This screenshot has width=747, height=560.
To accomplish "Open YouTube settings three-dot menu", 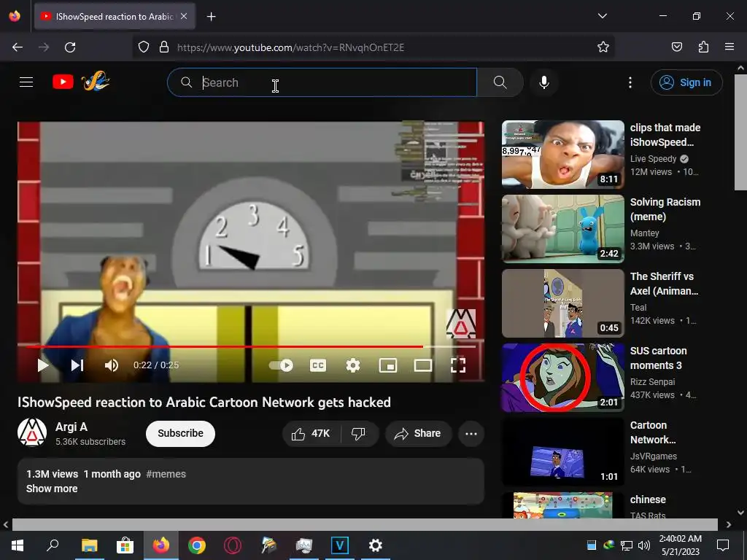I will point(630,82).
